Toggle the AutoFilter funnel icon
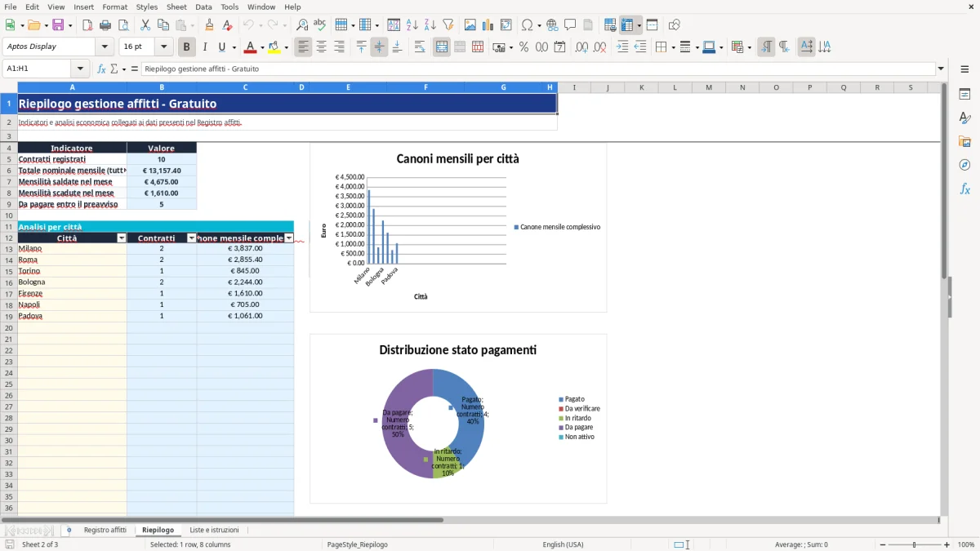Viewport: 980px width, 551px height. (448, 25)
